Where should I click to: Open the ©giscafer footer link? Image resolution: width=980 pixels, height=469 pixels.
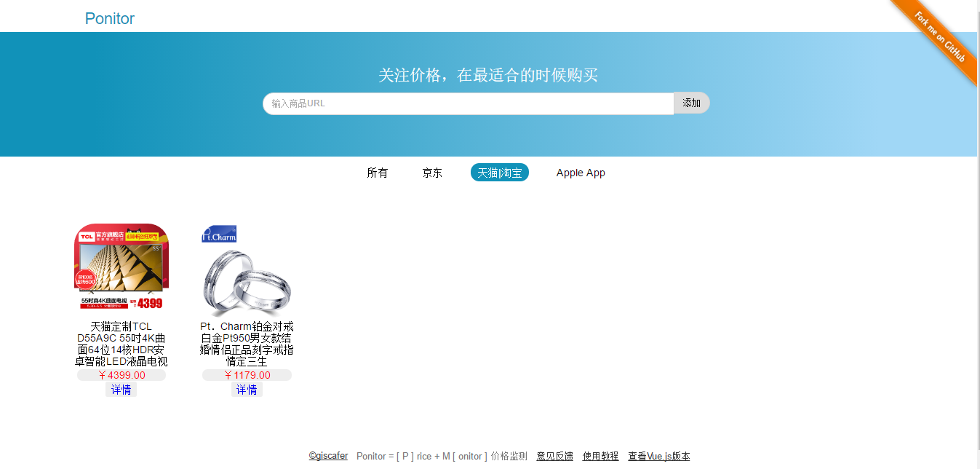click(328, 456)
